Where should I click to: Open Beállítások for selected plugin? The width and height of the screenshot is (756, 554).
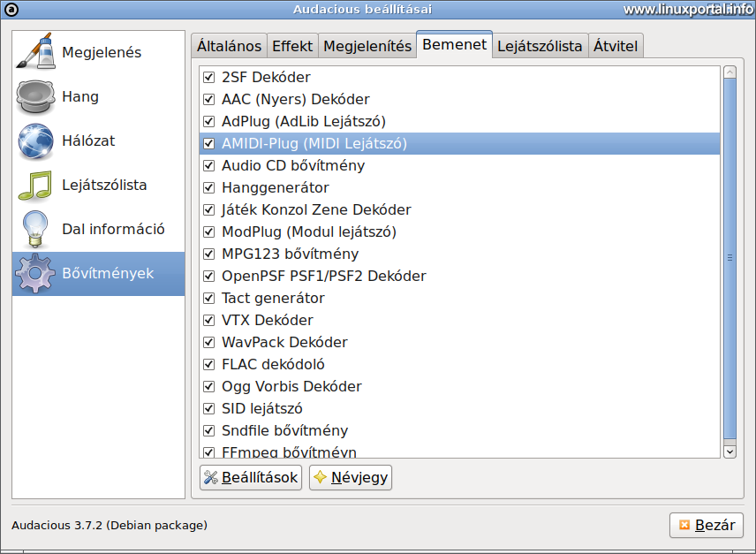251,477
